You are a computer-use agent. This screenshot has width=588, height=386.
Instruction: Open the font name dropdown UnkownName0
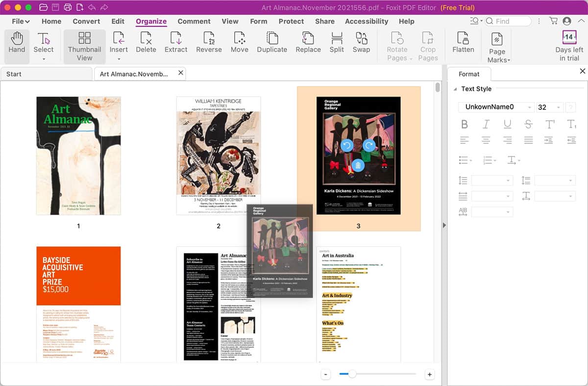[496, 107]
